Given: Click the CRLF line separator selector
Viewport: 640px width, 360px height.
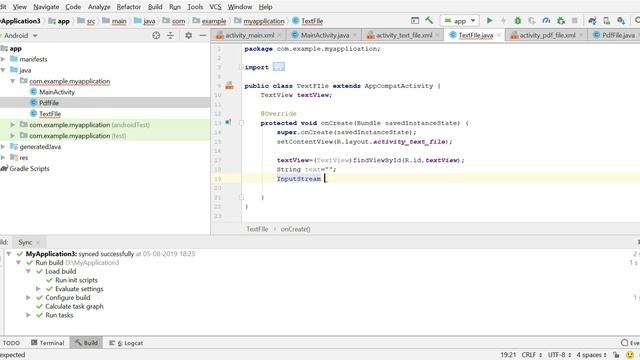Looking at the screenshot, I should [x=531, y=355].
